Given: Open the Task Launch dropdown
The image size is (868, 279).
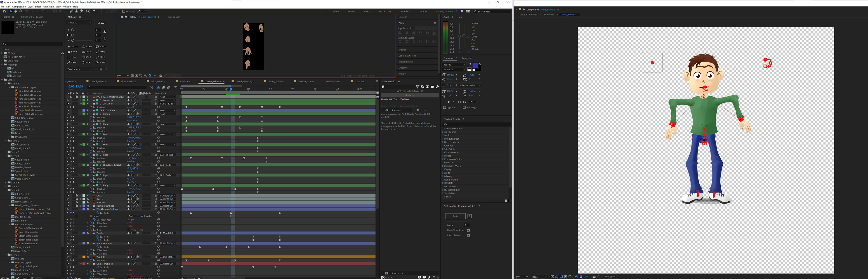Looking at the screenshot, I should click(80, 69).
